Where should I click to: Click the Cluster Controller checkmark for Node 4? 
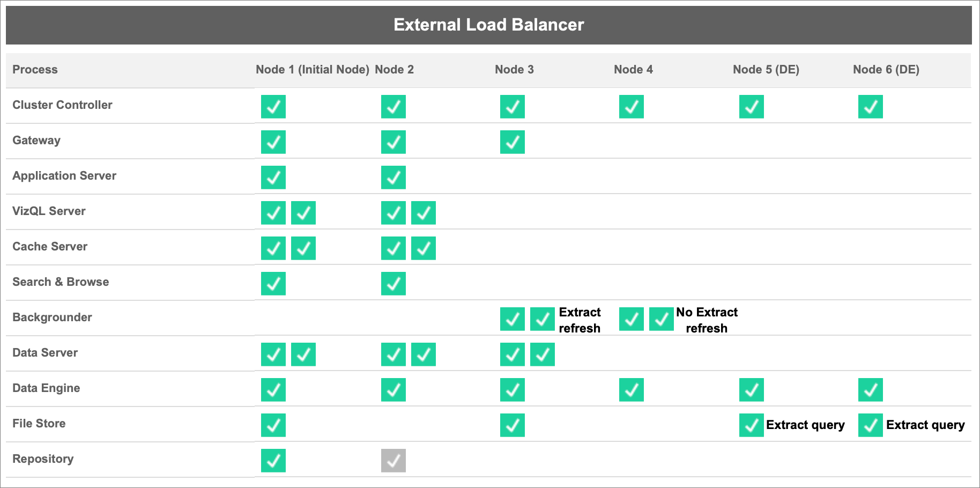(x=632, y=107)
